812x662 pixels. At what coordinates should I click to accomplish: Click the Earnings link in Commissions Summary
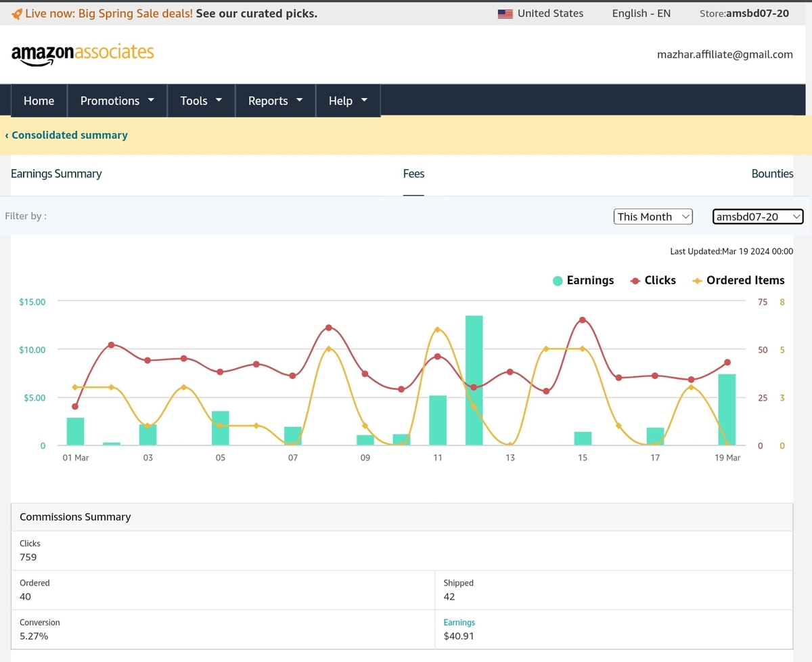(459, 623)
